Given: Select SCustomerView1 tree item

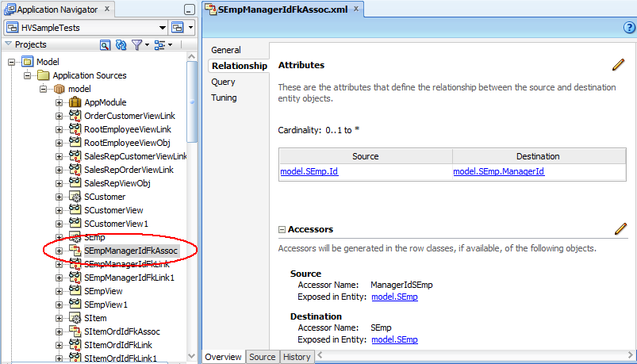Looking at the screenshot, I should 116,224.
